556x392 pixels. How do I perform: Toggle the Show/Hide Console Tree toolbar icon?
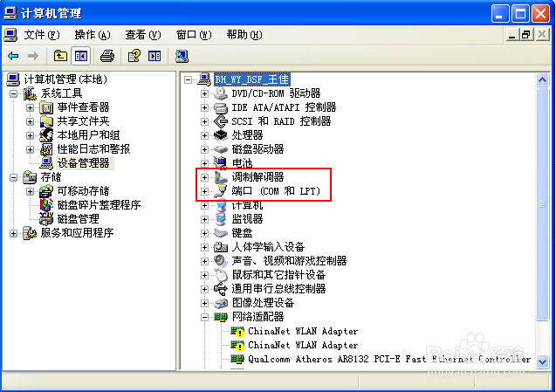81,56
